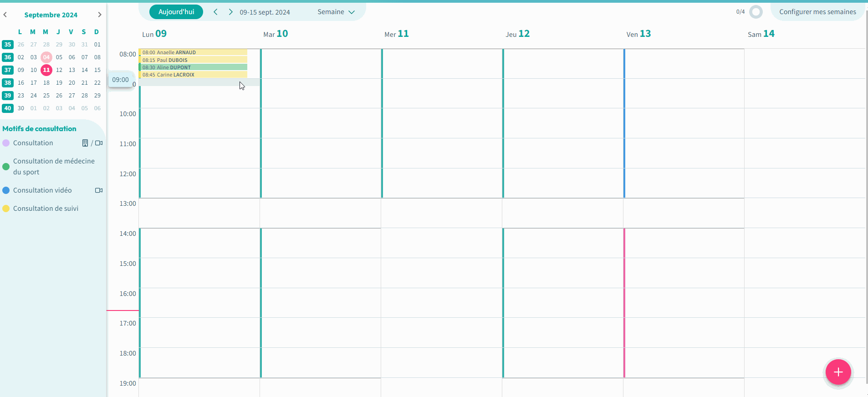Go to next week with right chevron
The height and width of the screenshot is (397, 868).
(x=230, y=12)
